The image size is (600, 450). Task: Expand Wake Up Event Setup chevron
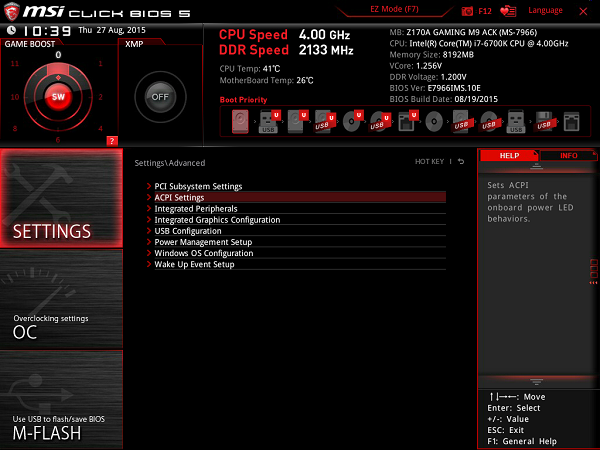coord(149,264)
